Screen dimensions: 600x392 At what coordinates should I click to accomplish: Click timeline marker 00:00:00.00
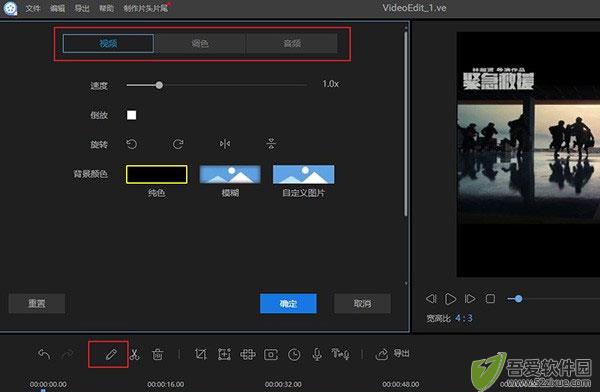48,384
